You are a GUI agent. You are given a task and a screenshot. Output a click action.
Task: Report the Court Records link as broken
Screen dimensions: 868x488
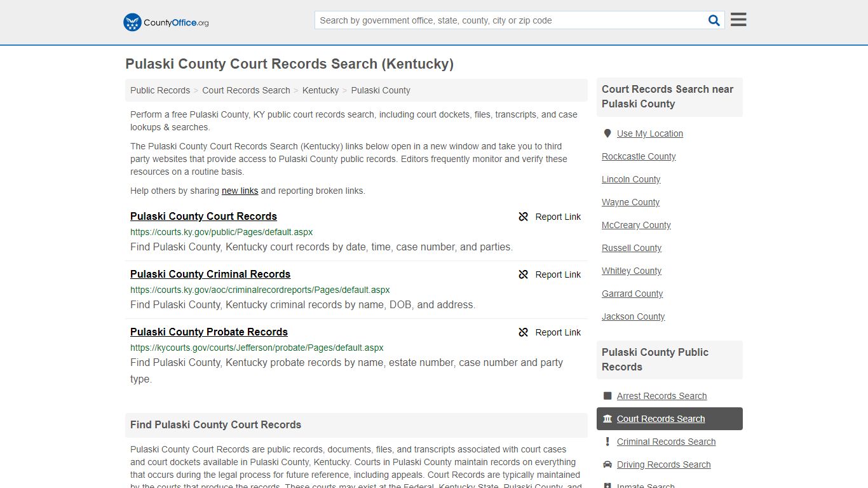tap(550, 217)
